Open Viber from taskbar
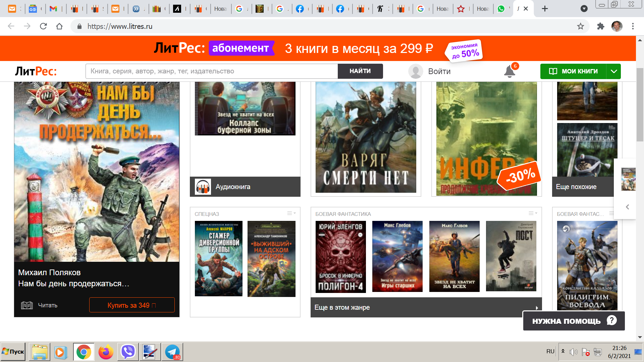 tap(128, 352)
